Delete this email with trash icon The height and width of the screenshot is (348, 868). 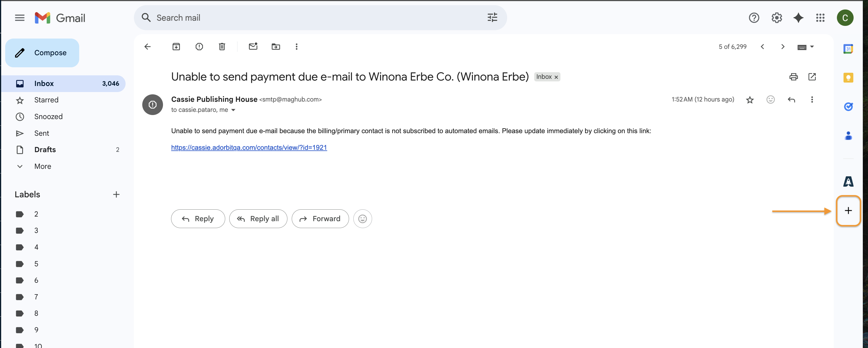222,46
